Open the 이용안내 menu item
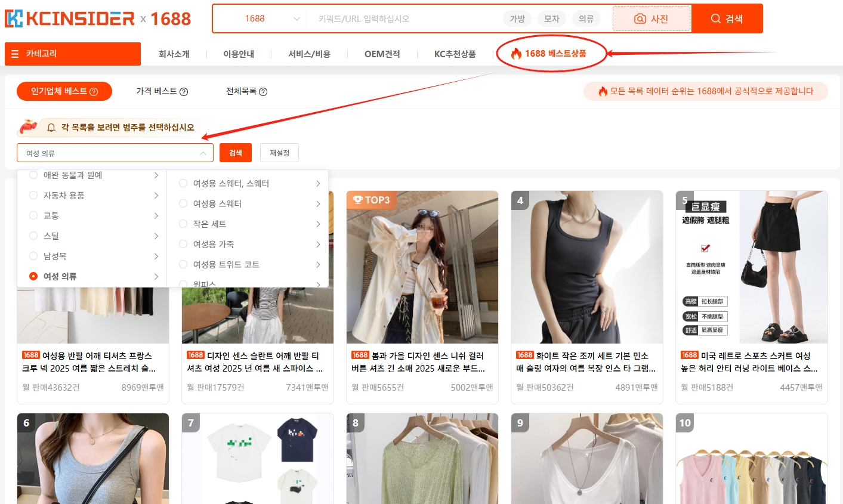 [239, 54]
